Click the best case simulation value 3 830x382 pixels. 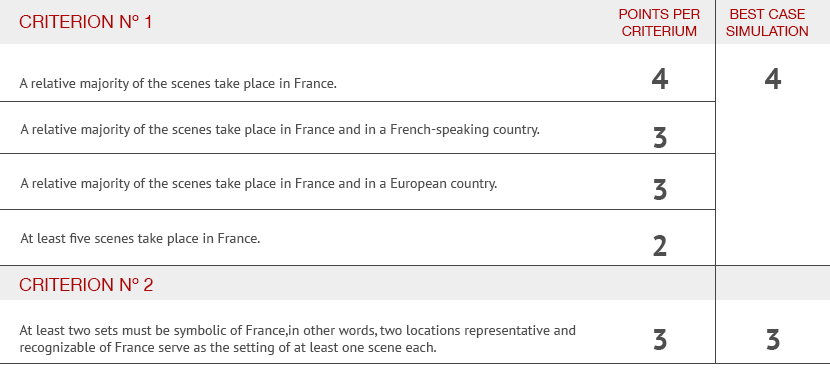tap(773, 340)
